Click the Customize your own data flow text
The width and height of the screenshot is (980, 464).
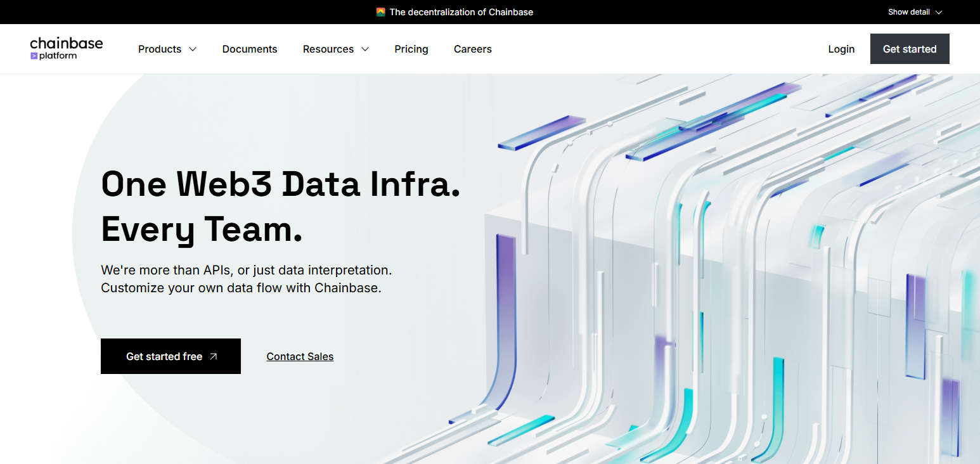tap(241, 288)
